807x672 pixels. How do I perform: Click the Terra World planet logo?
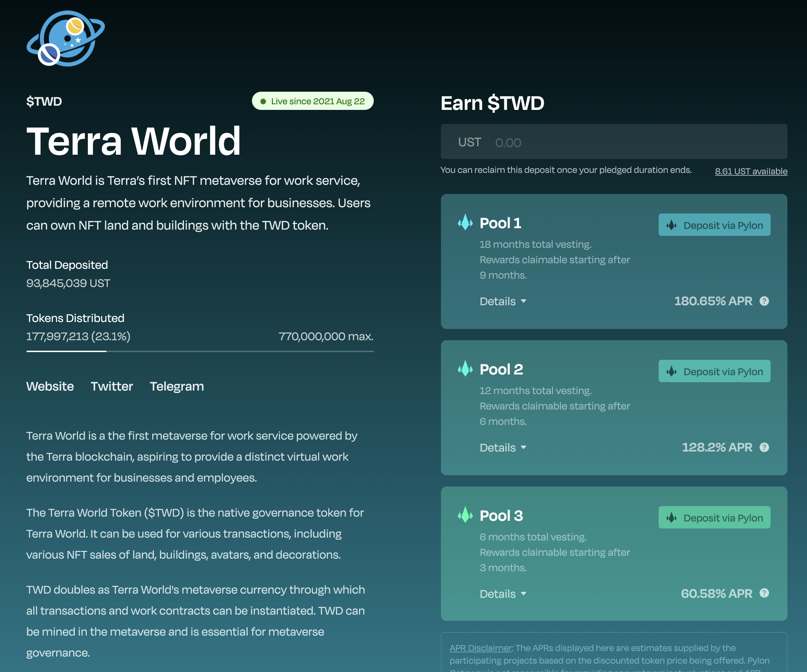pyautogui.click(x=66, y=38)
